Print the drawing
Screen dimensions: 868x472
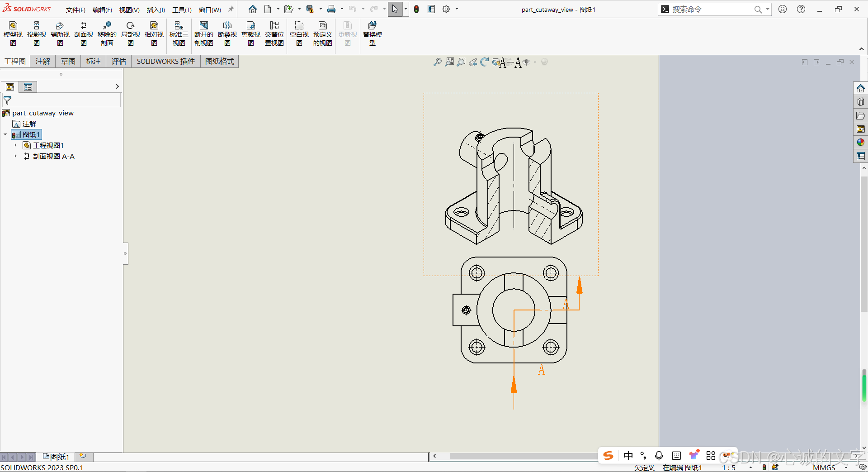click(x=331, y=9)
